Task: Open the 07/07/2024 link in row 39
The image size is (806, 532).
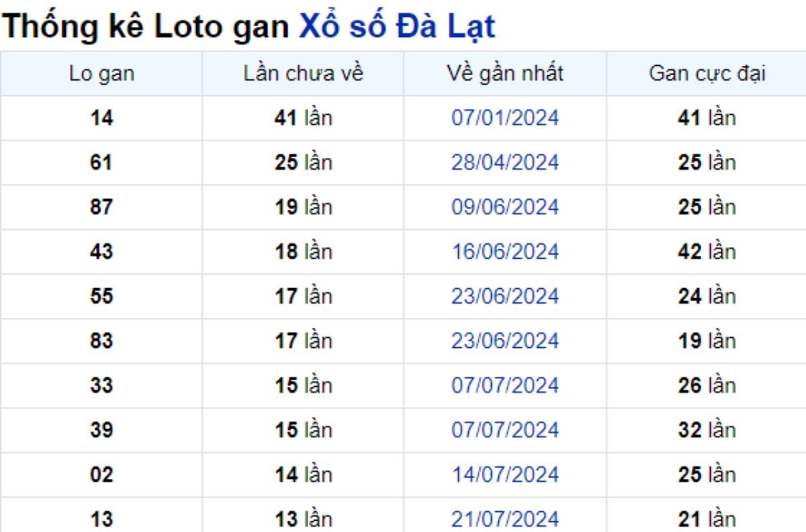Action: [505, 430]
